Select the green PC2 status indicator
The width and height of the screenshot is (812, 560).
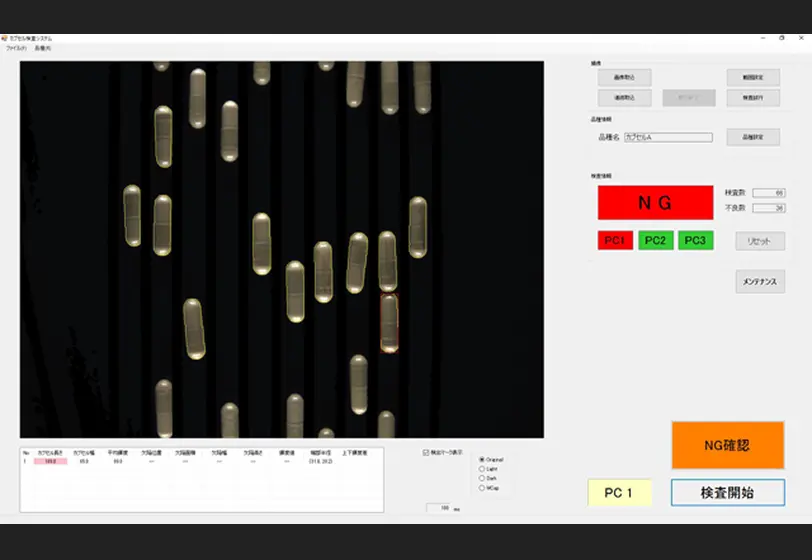coord(655,241)
